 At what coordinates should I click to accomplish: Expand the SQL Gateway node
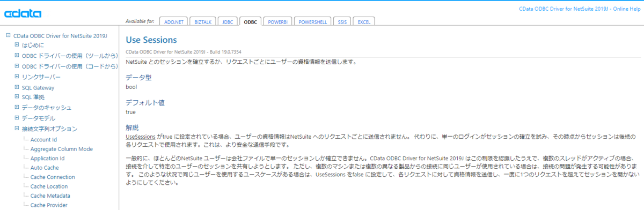pos(17,87)
